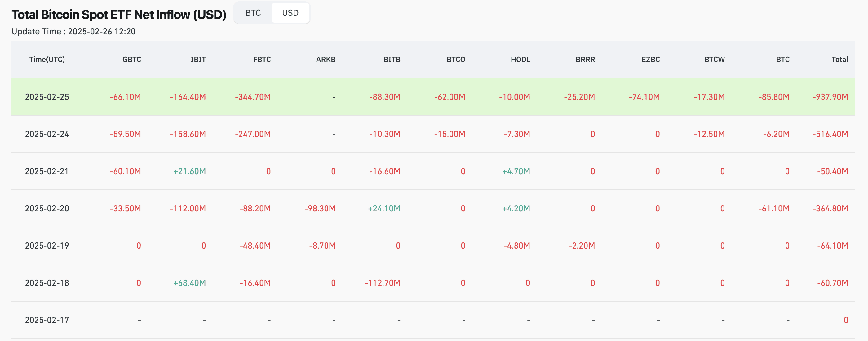This screenshot has height=341, width=868.
Task: Click the +4.20M HODL inflow value
Action: click(x=516, y=209)
